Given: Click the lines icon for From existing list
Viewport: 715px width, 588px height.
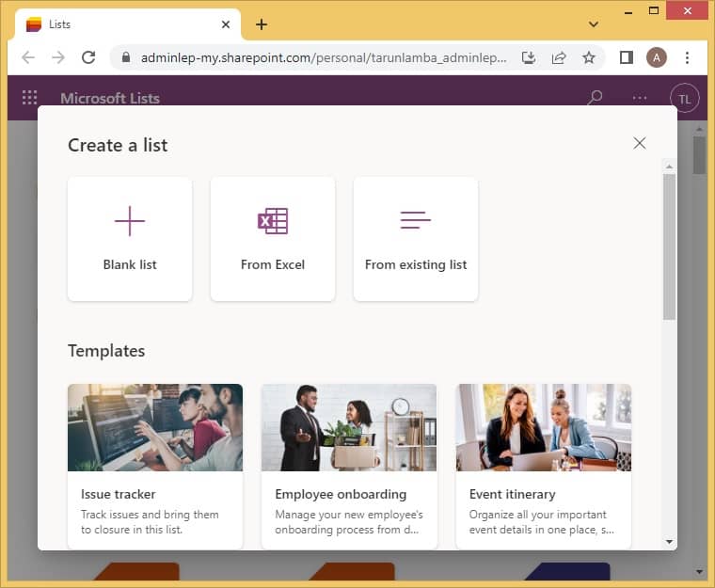Looking at the screenshot, I should 416,220.
